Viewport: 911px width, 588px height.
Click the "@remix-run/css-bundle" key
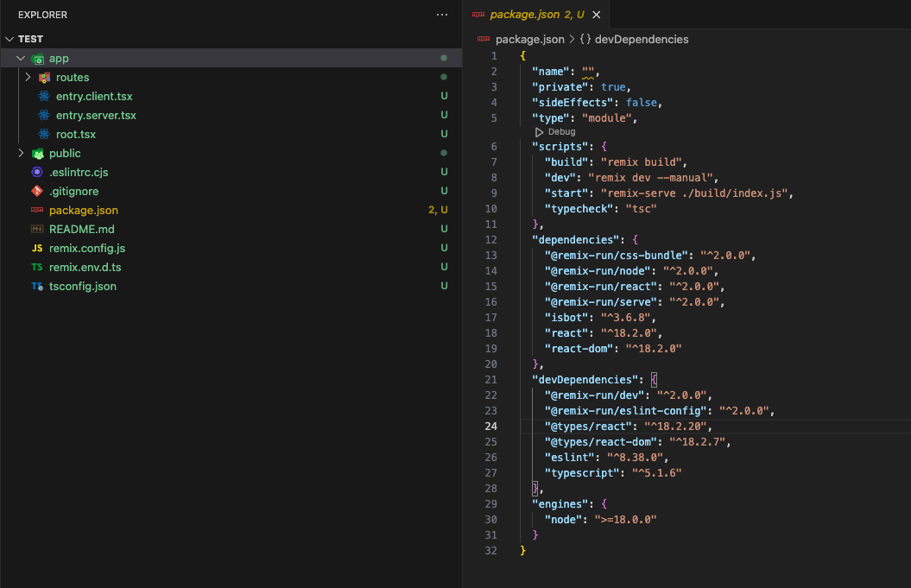click(617, 255)
